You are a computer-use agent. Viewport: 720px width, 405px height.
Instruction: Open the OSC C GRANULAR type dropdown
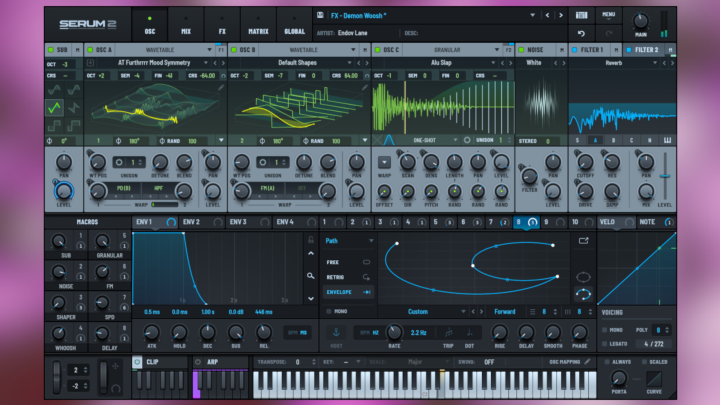(496, 50)
